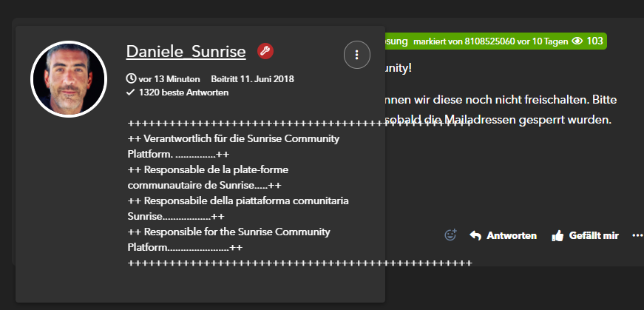The image size is (644, 310).
Task: Click the 103 view count number
Action: [x=594, y=41]
